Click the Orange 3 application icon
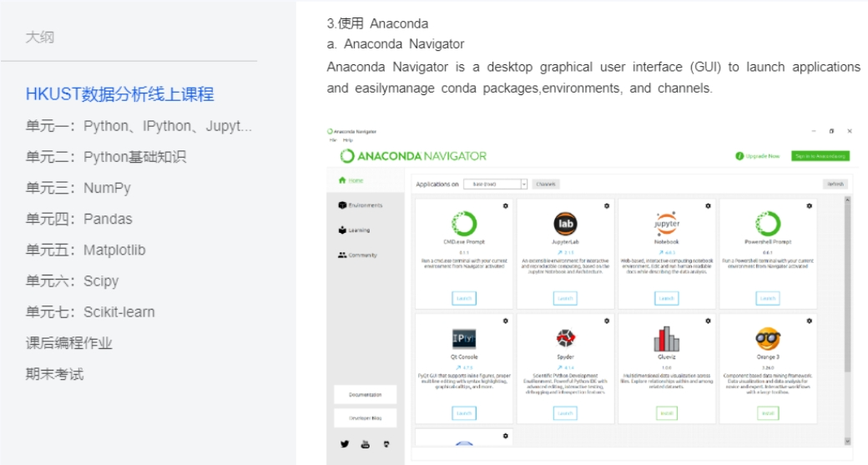 [x=768, y=338]
